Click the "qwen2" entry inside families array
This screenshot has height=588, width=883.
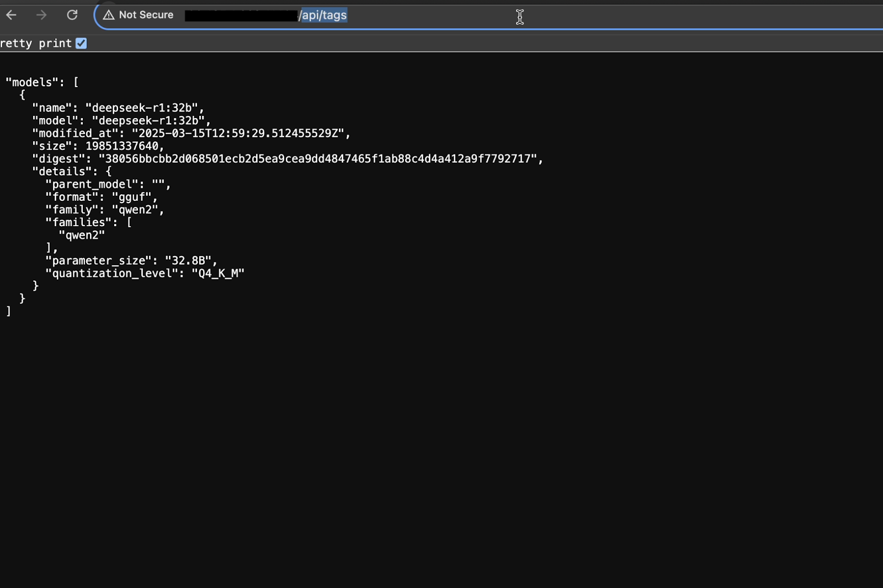click(x=82, y=234)
